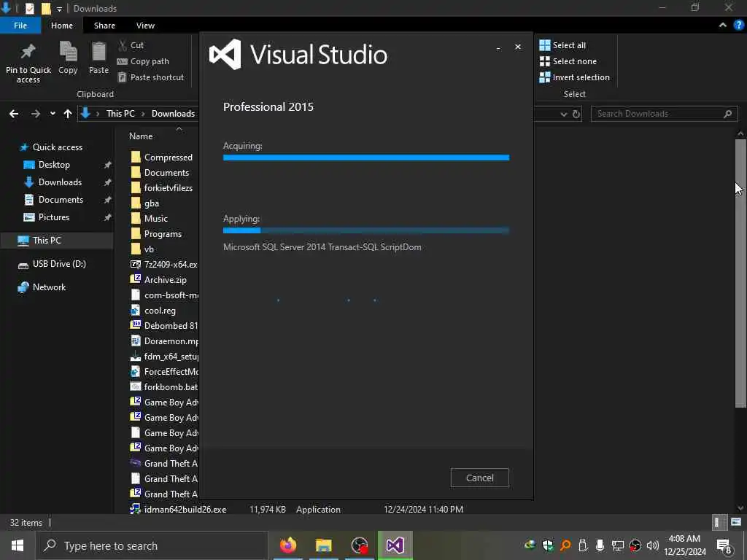Click Visual Studio taskbar icon
The image size is (747, 560).
[x=395, y=545]
